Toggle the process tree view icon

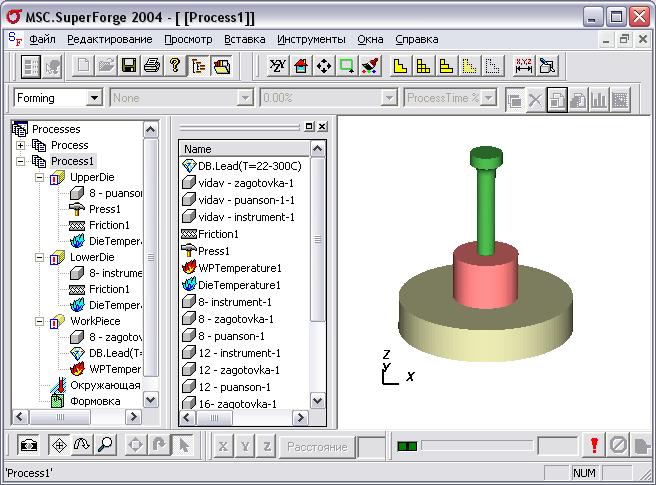pyautogui.click(x=198, y=66)
